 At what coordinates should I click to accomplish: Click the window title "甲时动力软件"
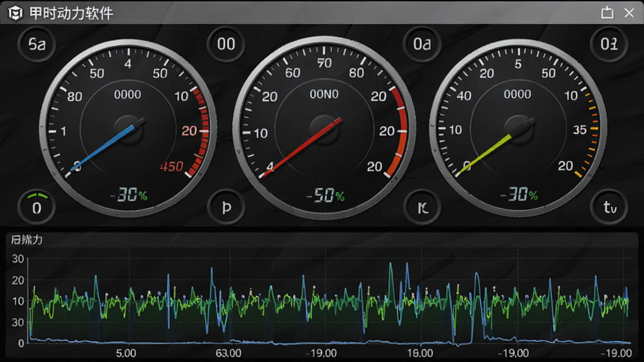pyautogui.click(x=71, y=13)
